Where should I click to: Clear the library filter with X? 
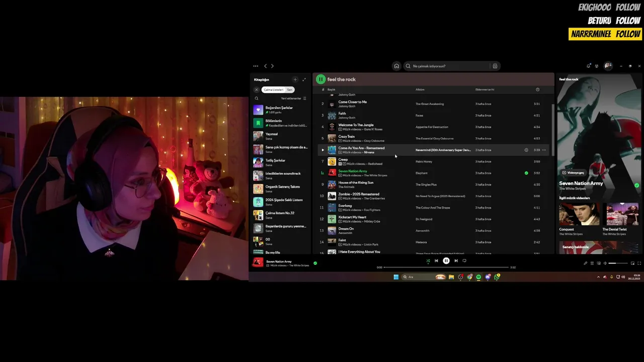click(257, 89)
